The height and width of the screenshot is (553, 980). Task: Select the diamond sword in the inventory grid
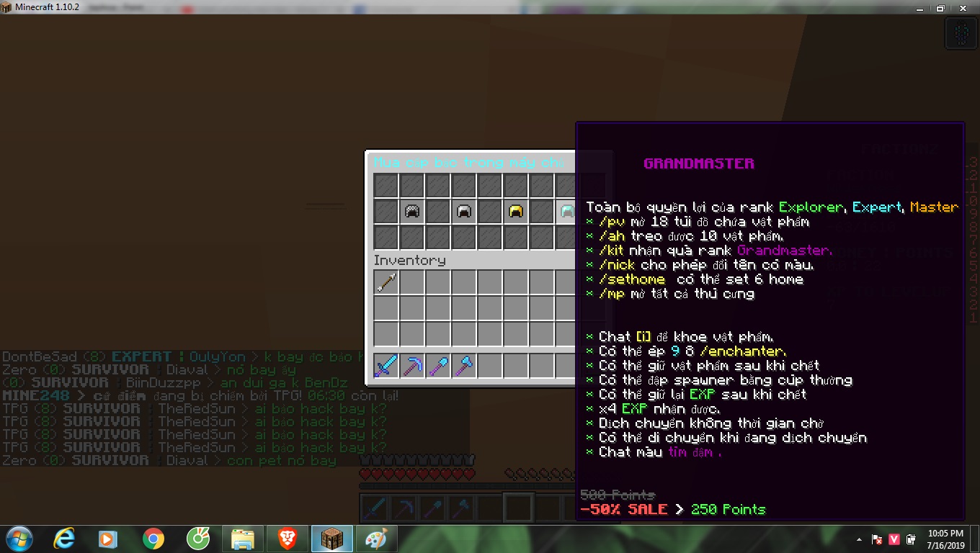pyautogui.click(x=386, y=366)
